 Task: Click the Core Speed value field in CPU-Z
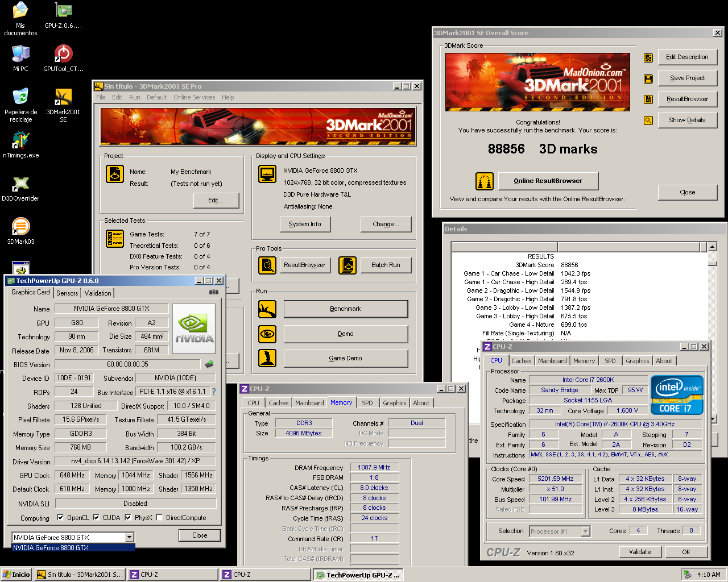click(x=556, y=479)
